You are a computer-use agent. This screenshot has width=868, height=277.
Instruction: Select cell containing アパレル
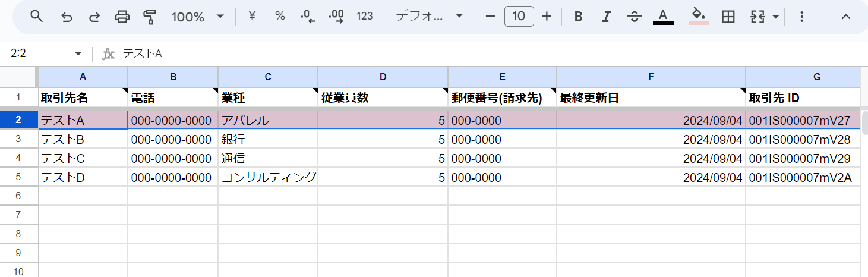click(x=268, y=120)
